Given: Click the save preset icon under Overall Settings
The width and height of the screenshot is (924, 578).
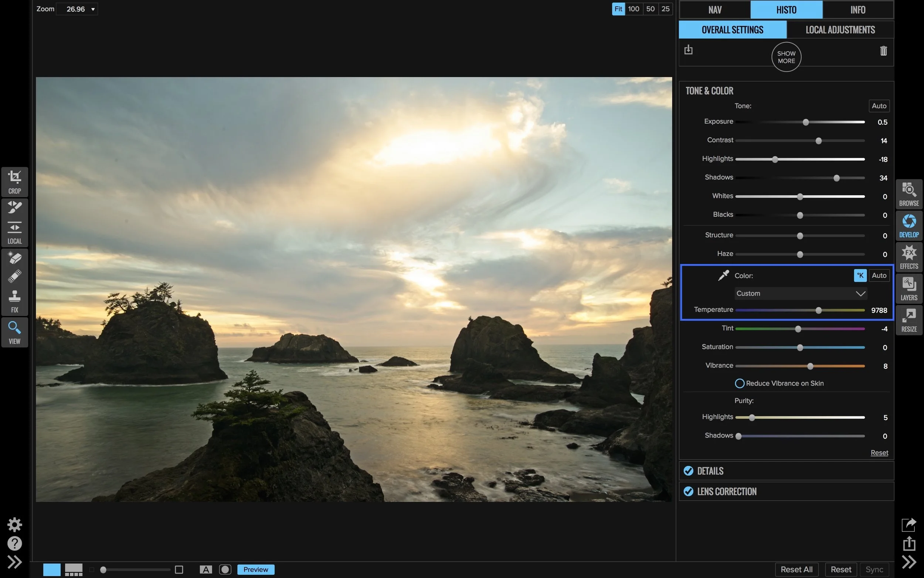Looking at the screenshot, I should [x=688, y=50].
